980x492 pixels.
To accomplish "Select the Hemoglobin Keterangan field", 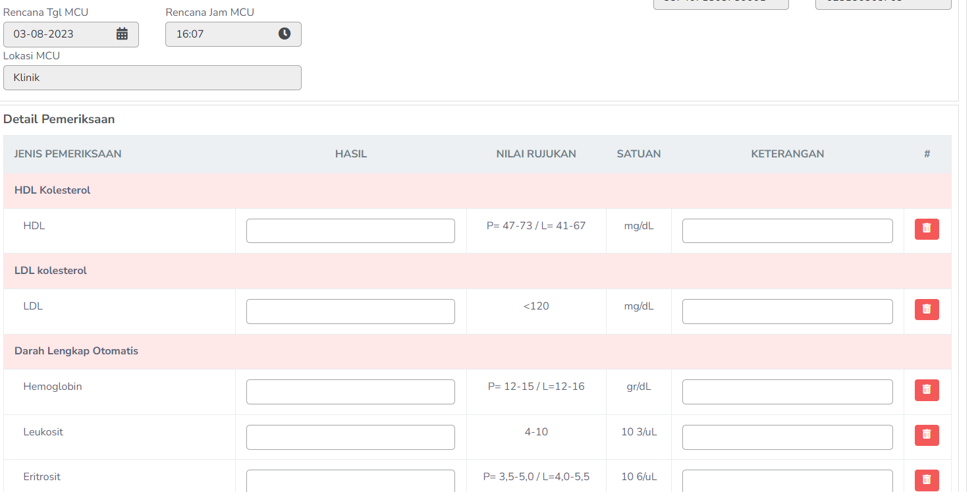I will click(787, 392).
